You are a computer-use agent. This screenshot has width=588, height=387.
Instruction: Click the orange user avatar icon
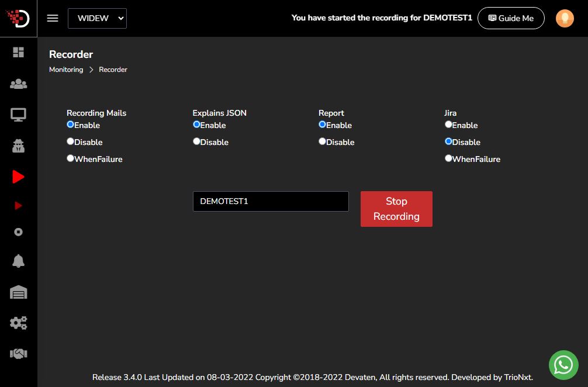point(565,18)
